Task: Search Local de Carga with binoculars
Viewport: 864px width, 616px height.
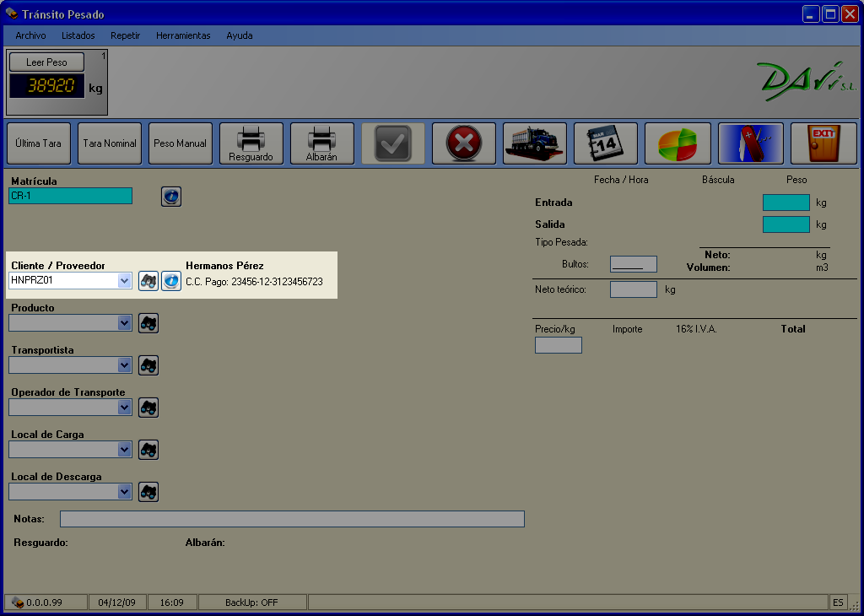Action: 148,450
